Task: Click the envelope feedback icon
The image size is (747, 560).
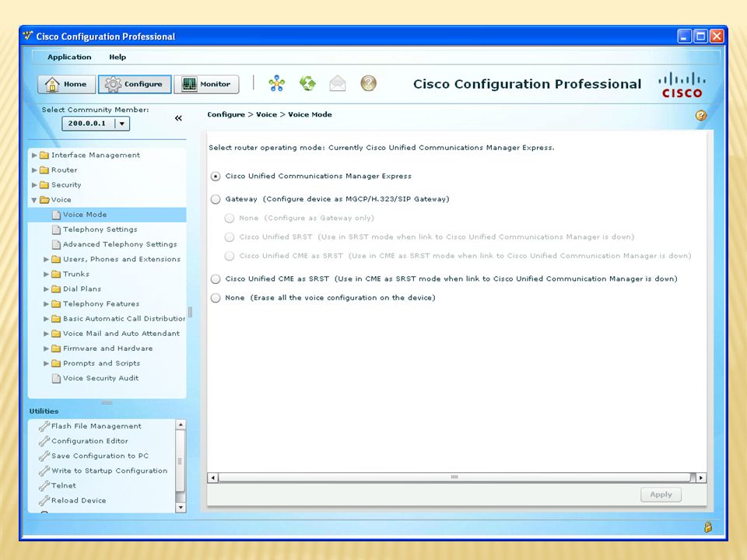Action: [337, 83]
